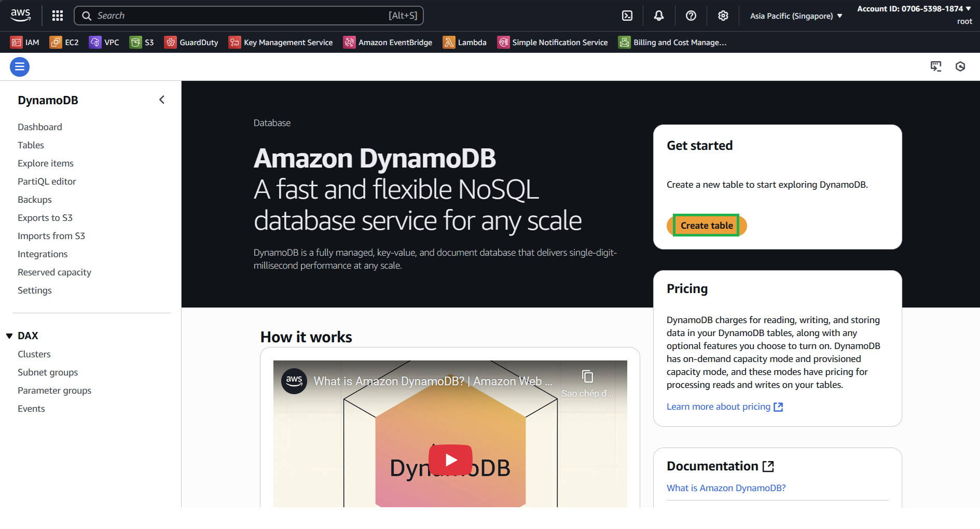Click the screen feedback icon below the top bar
This screenshot has width=980, height=529.
[936, 66]
